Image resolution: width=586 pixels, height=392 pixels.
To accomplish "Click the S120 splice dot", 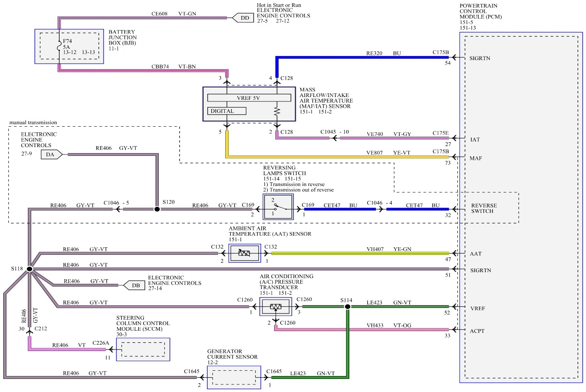I will 157,209.
